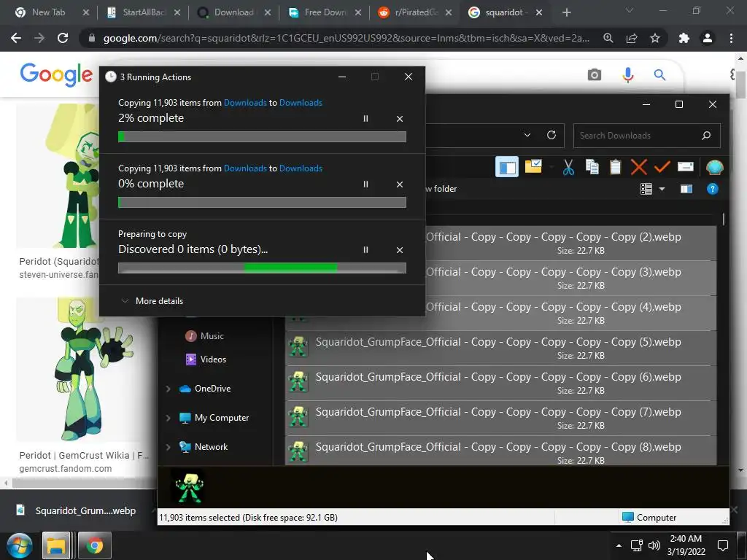
Task: Click the 2% complete progress bar
Action: pyautogui.click(x=262, y=137)
